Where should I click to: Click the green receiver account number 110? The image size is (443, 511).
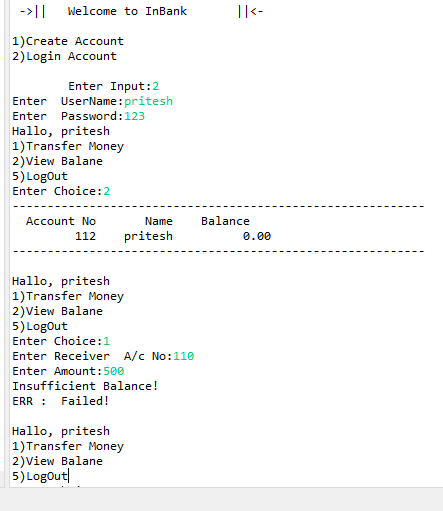(183, 356)
